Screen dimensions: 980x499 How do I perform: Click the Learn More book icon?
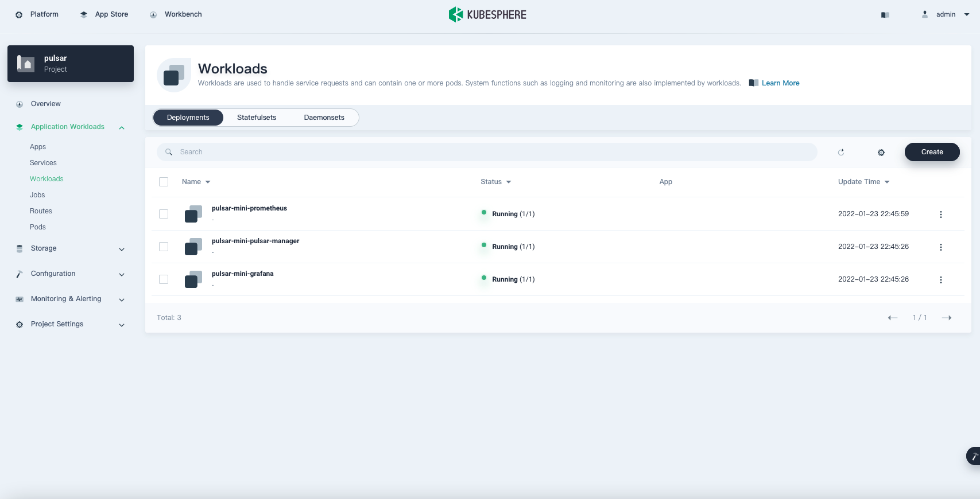(x=754, y=83)
